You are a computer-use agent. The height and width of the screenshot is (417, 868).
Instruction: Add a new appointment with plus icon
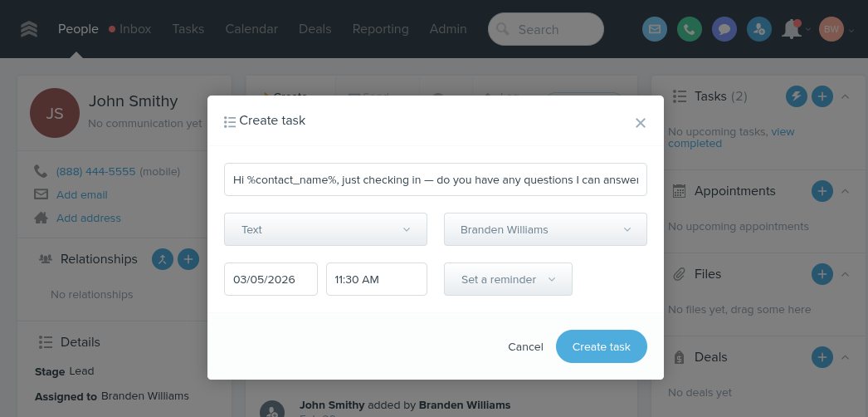coord(822,191)
